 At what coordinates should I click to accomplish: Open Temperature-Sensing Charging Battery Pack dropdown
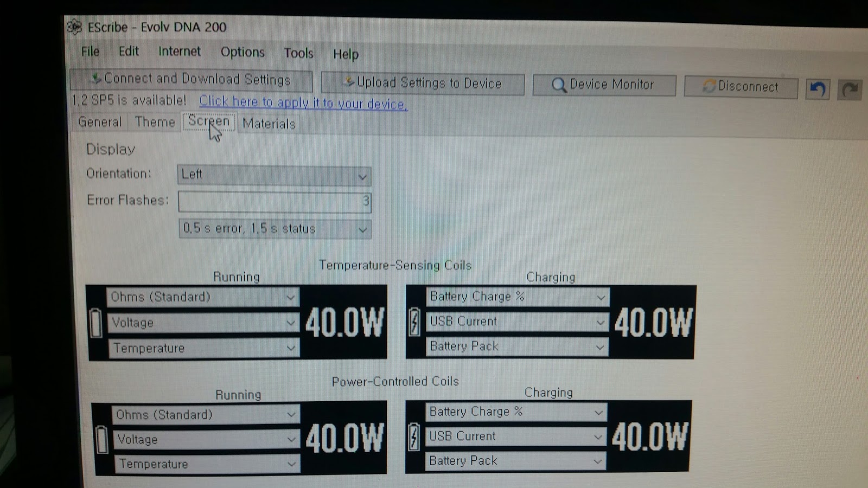click(516, 346)
